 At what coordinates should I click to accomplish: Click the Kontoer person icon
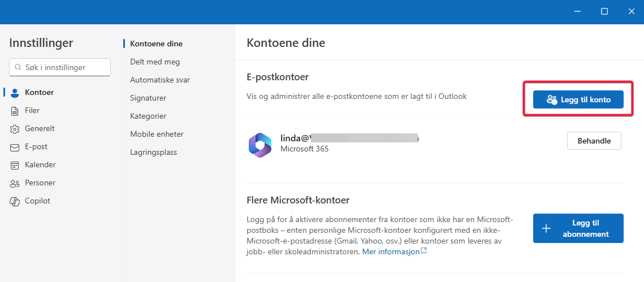coord(15,93)
